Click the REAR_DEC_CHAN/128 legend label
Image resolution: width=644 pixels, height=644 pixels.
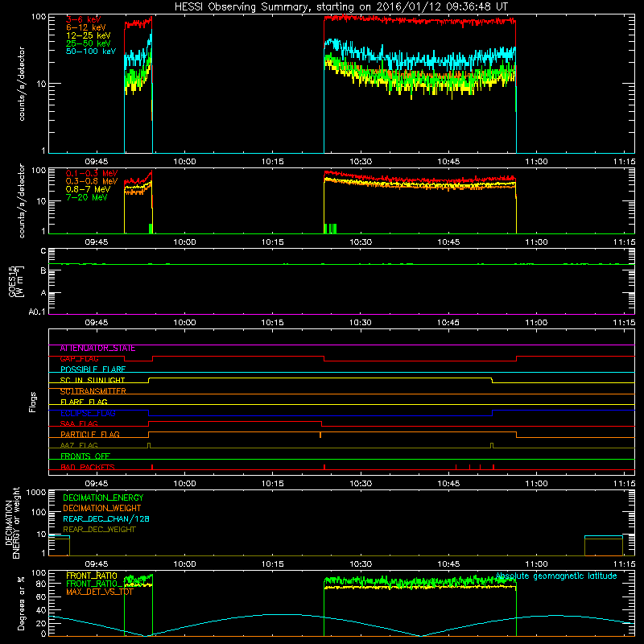106,519
